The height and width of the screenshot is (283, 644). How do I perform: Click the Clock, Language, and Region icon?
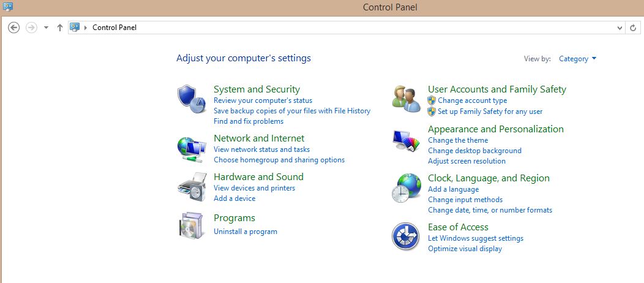tap(406, 188)
